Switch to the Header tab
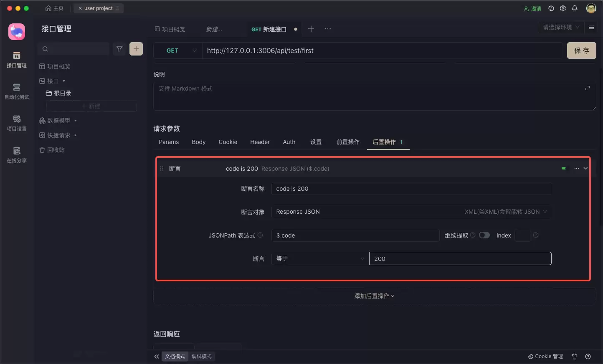Image resolution: width=603 pixels, height=364 pixels. coord(260,142)
